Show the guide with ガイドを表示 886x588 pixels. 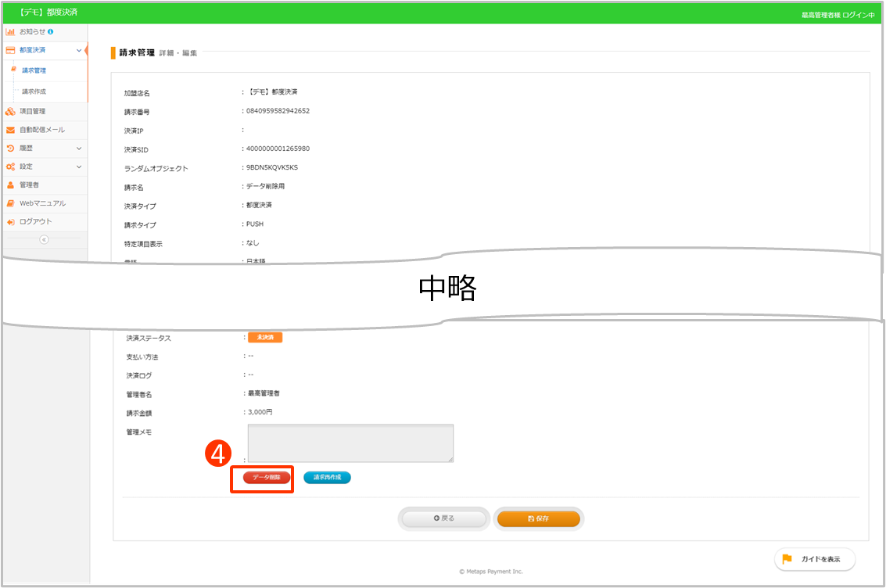[x=815, y=559]
